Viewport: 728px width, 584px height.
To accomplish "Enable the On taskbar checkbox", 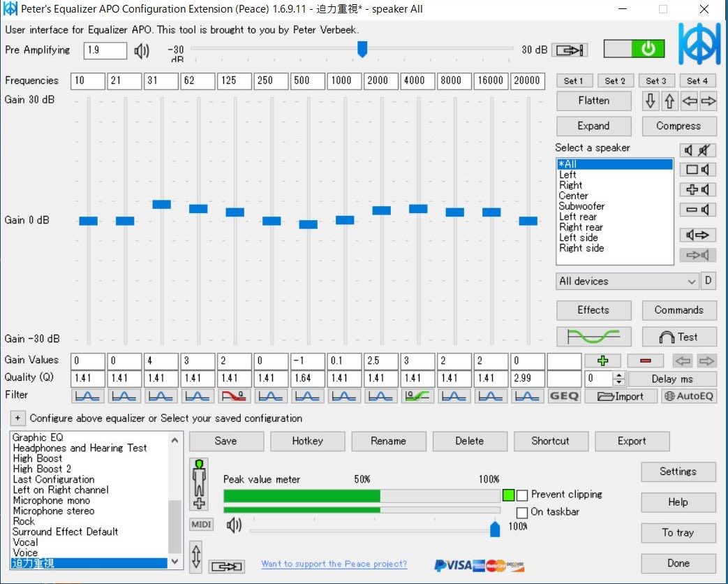I will tap(522, 513).
